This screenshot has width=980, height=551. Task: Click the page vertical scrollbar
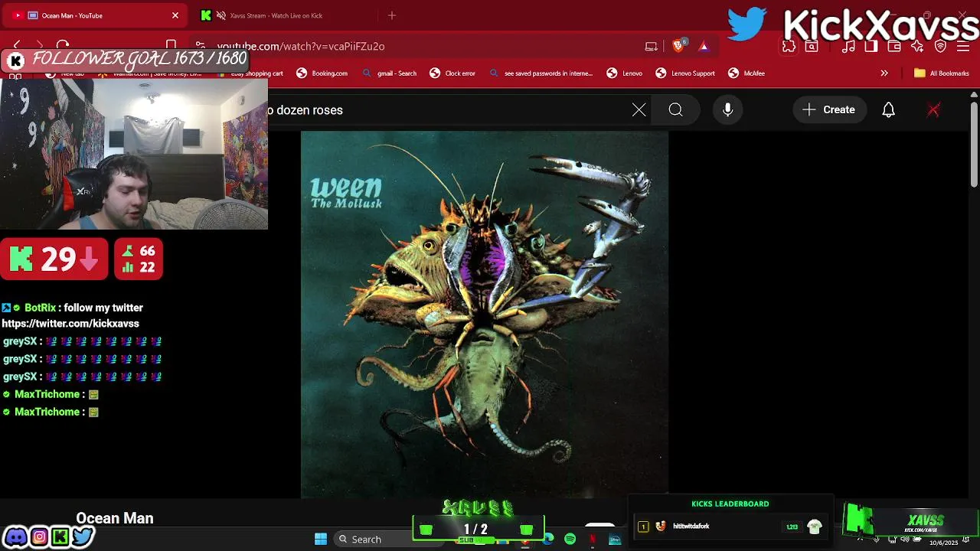[974, 144]
